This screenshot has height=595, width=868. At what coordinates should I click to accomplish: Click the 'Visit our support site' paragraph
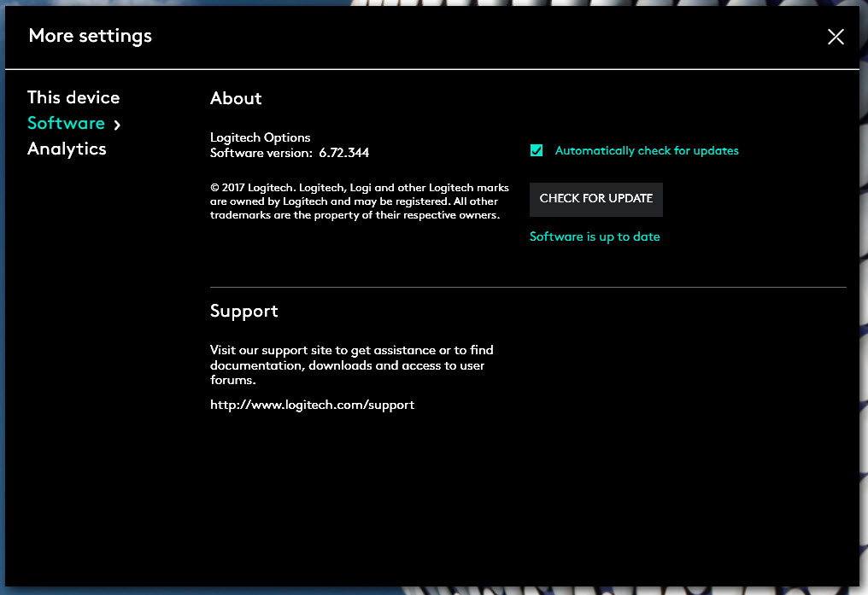click(x=351, y=365)
